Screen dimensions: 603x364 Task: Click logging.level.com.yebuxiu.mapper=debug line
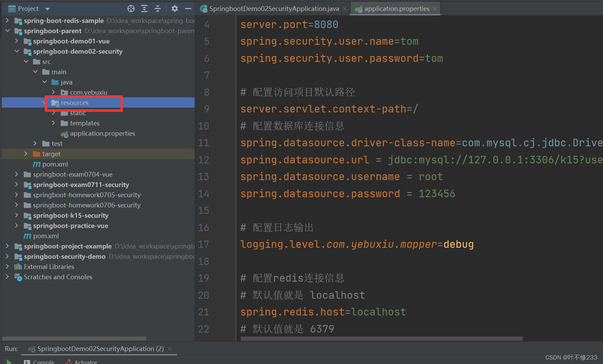pos(357,244)
